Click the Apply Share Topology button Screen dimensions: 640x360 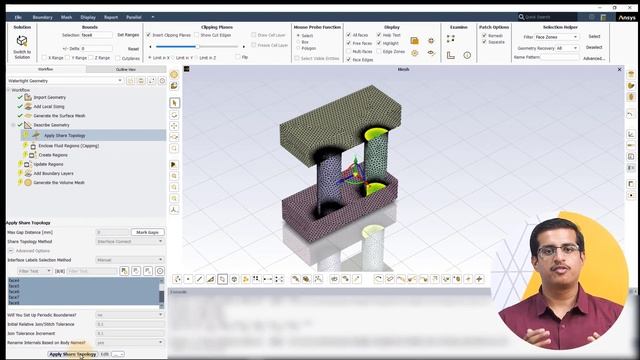click(x=73, y=354)
